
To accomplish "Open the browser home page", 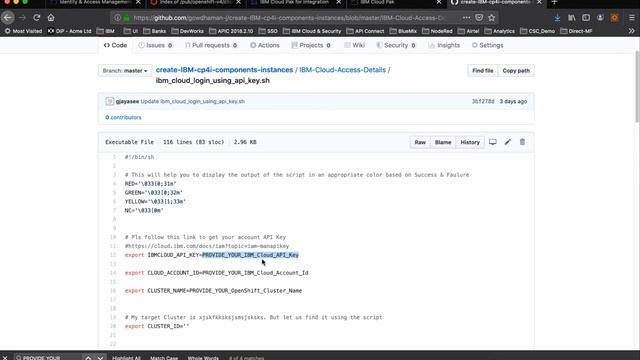I will click(51, 18).
